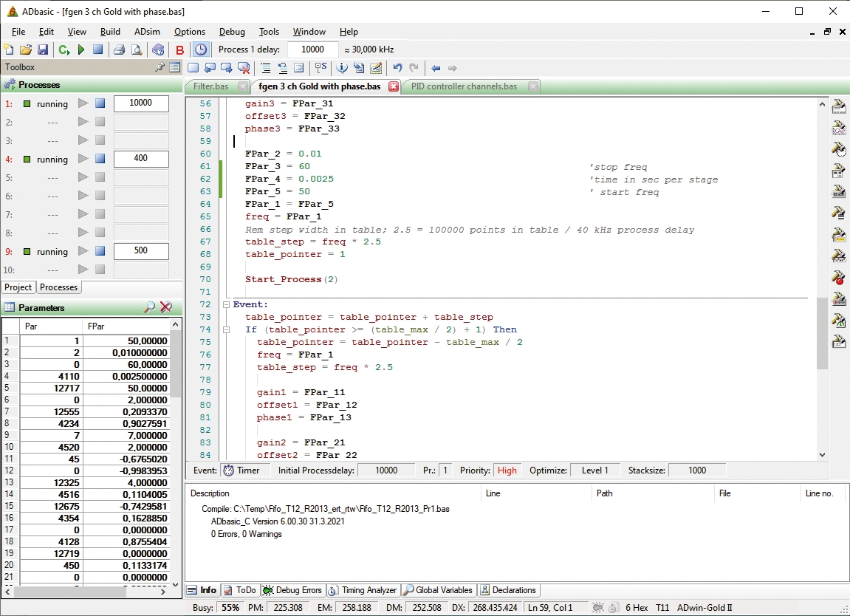
Task: Click the red B boot icon
Action: coord(180,49)
